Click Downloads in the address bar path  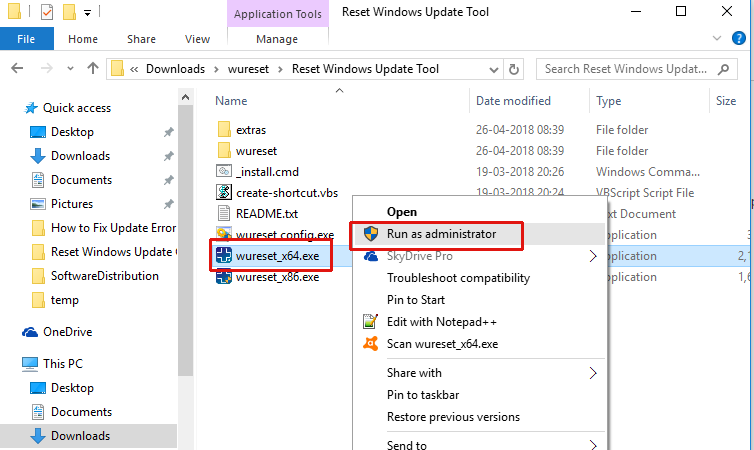click(x=176, y=69)
